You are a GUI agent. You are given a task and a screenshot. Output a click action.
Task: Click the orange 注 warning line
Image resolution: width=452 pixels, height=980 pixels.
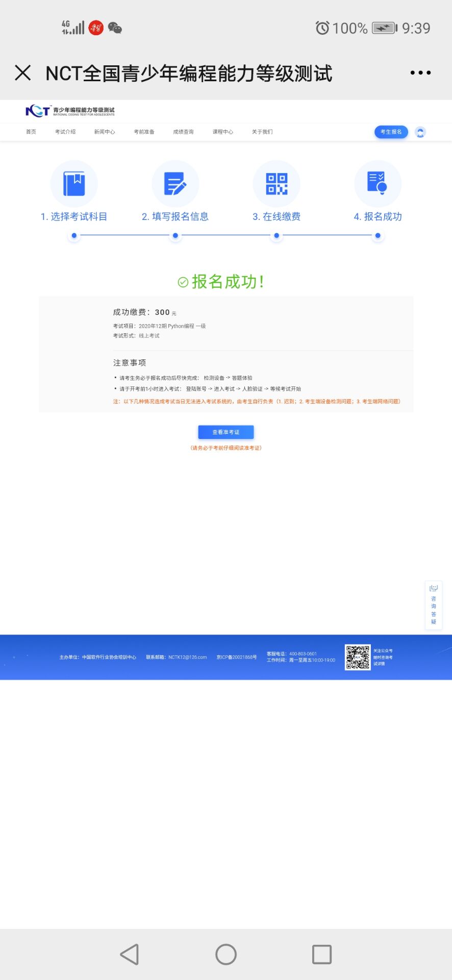[257, 402]
